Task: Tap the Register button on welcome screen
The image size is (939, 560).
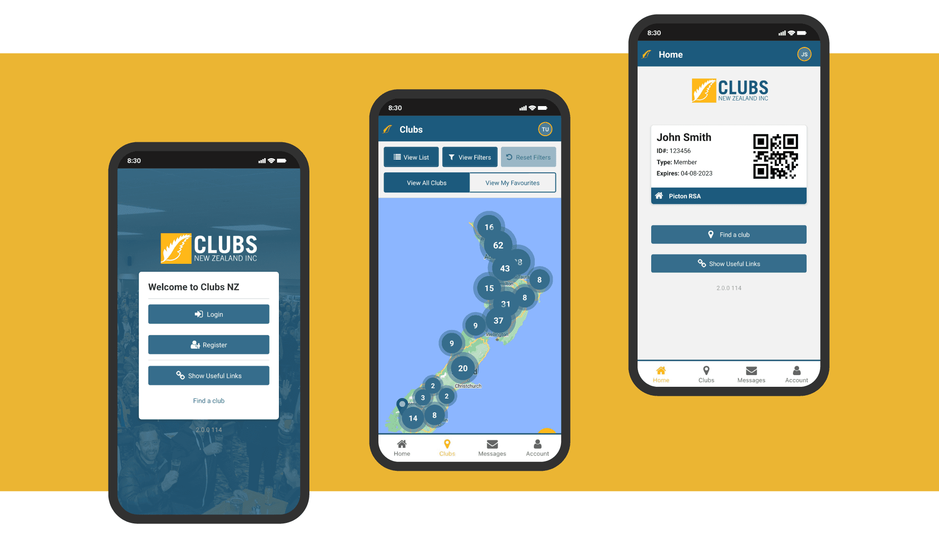Action: tap(208, 345)
